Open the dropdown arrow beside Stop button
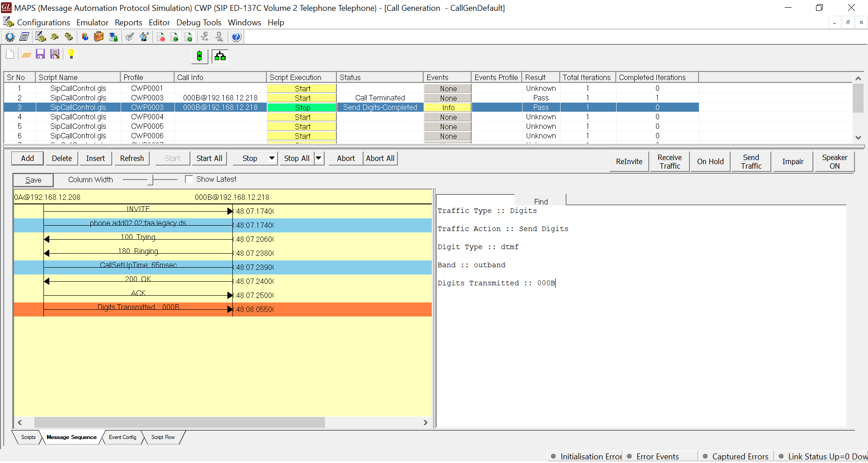This screenshot has width=868, height=463. pyautogui.click(x=272, y=158)
